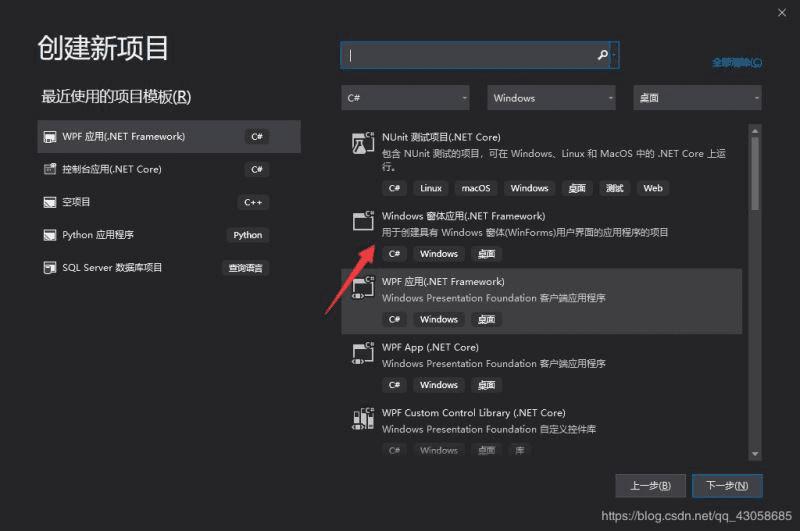Click the WPF recent template icon
800x531 pixels.
(49, 137)
